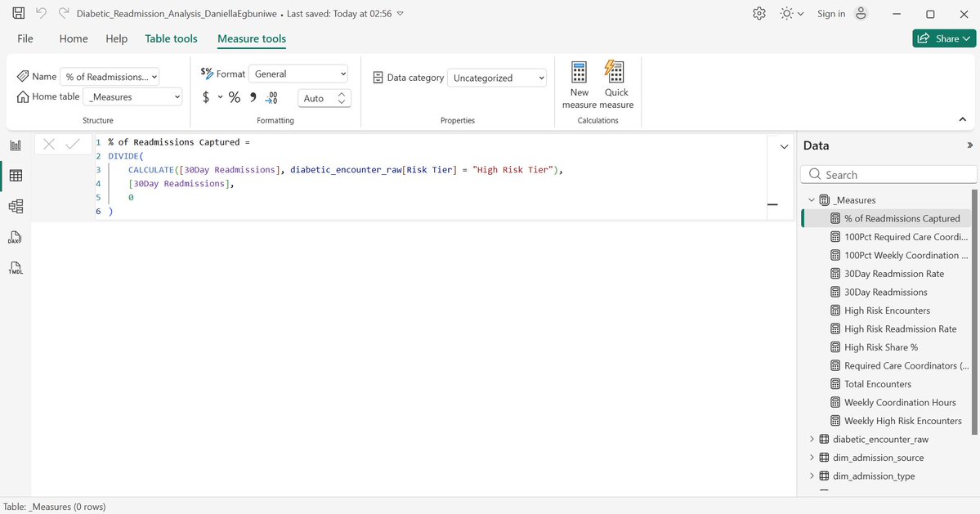
Task: Create a Quick measure
Action: click(616, 85)
